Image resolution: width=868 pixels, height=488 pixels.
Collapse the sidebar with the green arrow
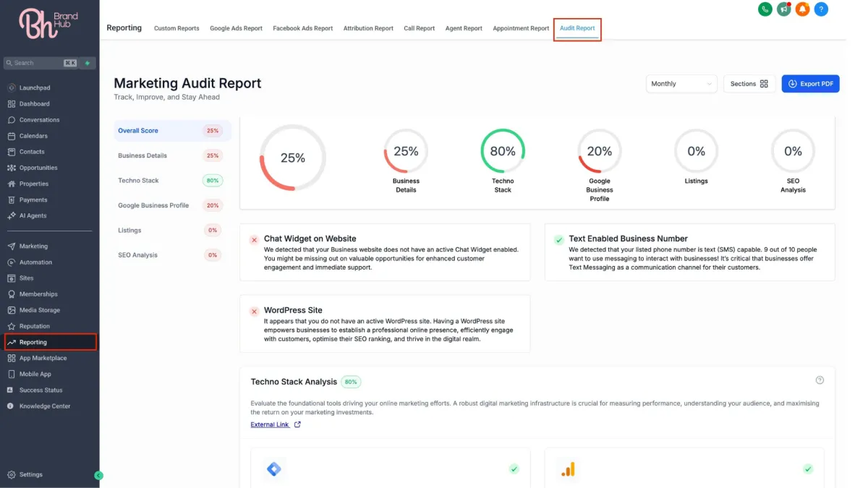coord(99,475)
